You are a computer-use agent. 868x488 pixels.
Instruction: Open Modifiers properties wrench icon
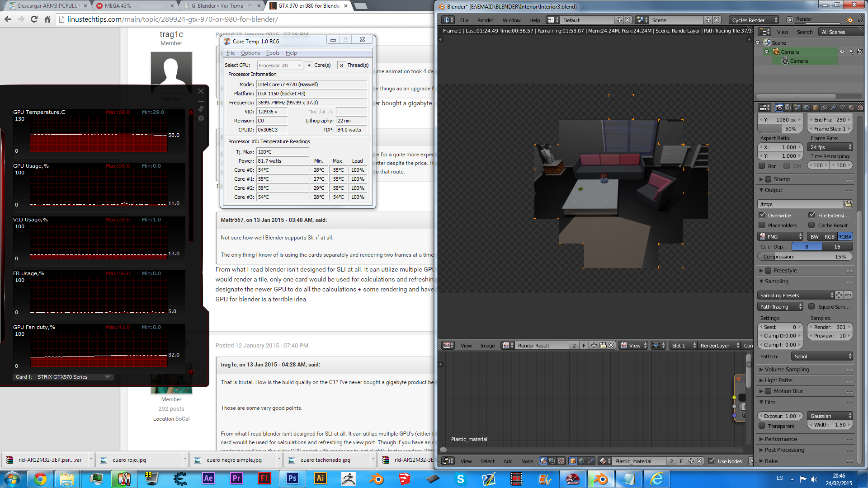tap(833, 108)
